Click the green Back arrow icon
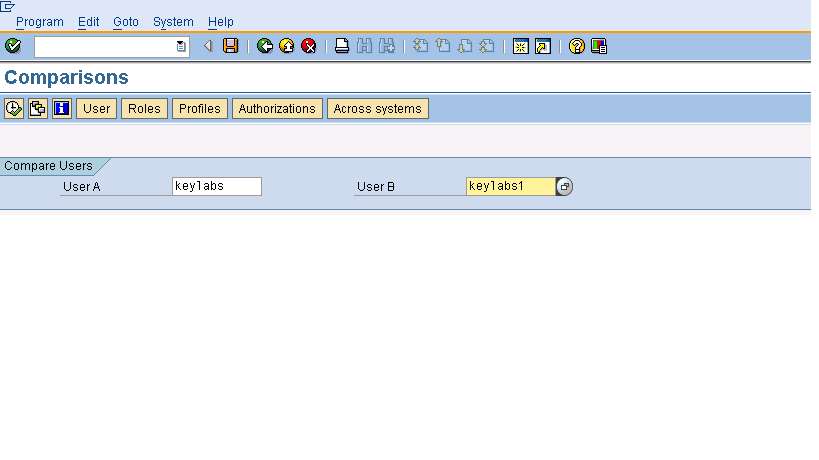819x460 pixels. tap(265, 46)
